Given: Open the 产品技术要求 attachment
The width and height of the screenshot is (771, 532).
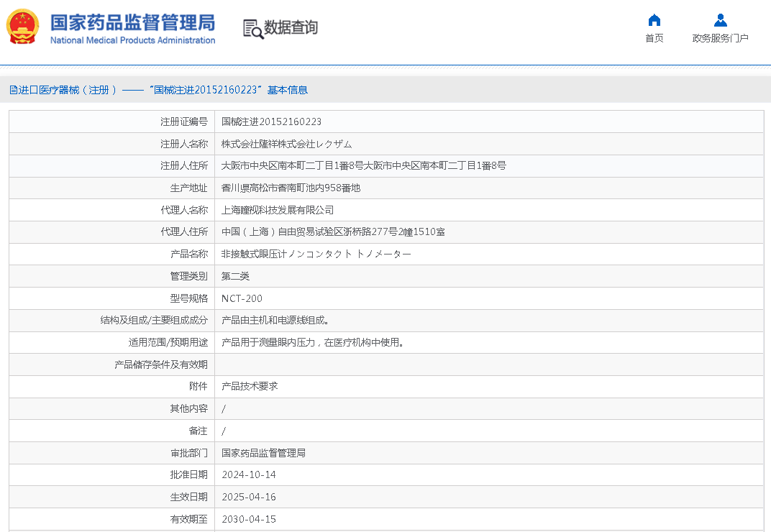Looking at the screenshot, I should (x=250, y=387).
